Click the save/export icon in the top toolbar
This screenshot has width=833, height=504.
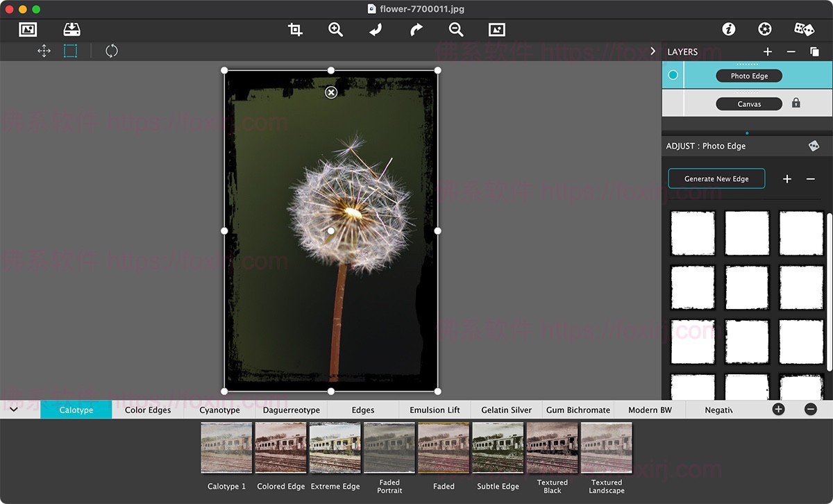[x=71, y=29]
